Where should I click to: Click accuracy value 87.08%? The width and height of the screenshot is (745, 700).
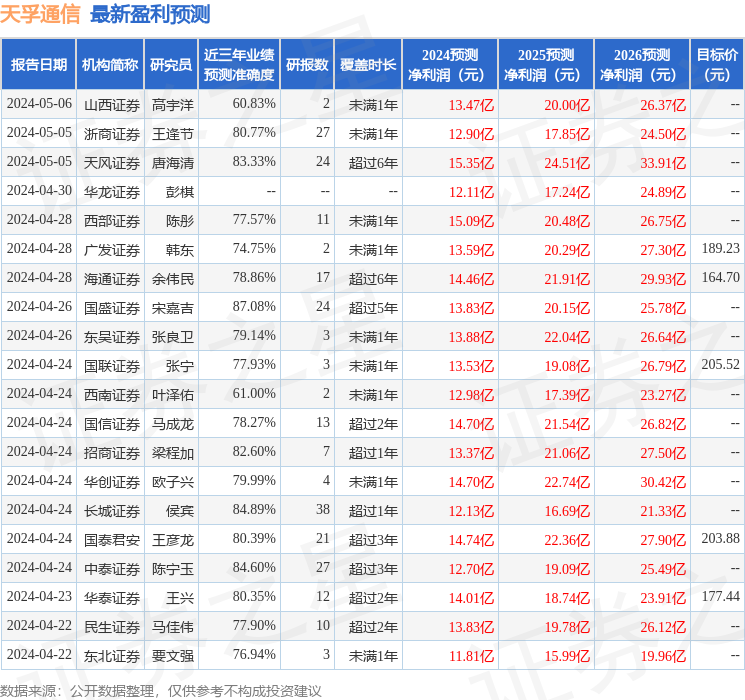coord(254,306)
